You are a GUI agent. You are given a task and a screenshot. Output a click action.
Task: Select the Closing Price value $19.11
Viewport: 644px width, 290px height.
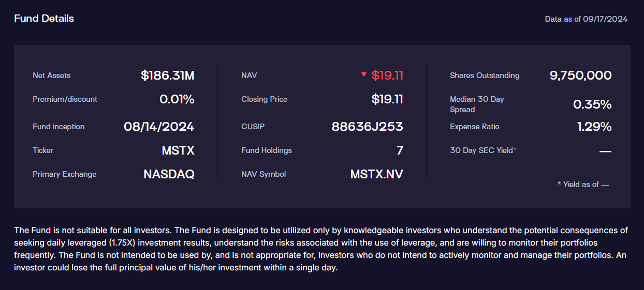click(x=387, y=99)
